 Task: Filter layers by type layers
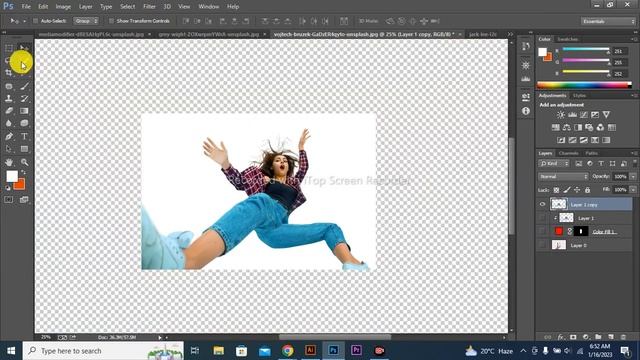[601, 163]
